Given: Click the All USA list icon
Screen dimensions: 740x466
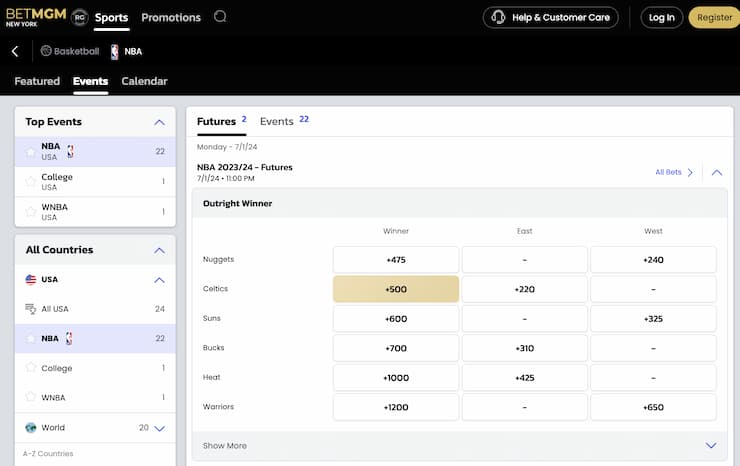Looking at the screenshot, I should [x=31, y=309].
